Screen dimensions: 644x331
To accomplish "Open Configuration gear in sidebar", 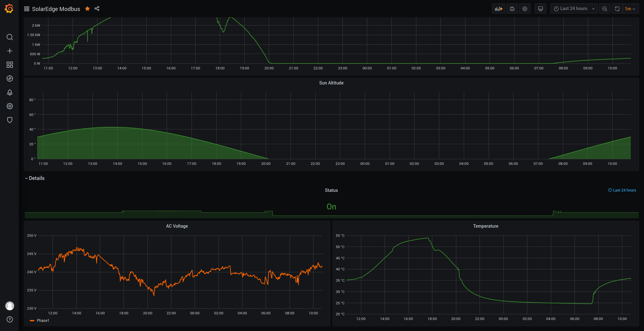I will click(x=10, y=106).
